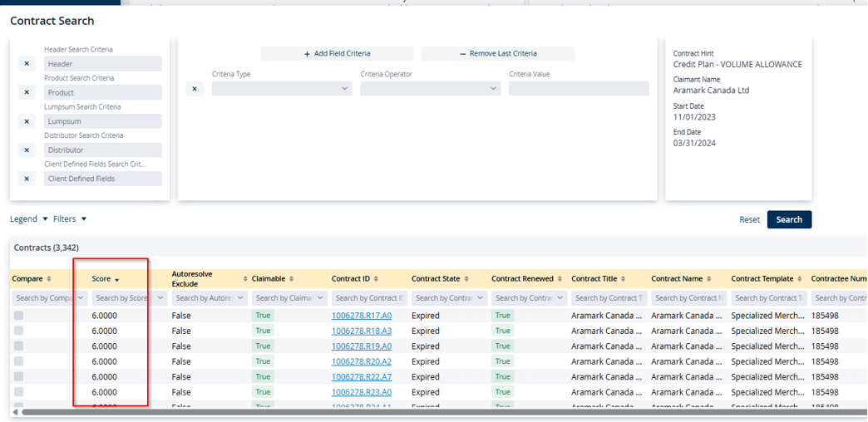Screen dimensions: 868x422
Task: Expand the Legend section
Action: 29,219
